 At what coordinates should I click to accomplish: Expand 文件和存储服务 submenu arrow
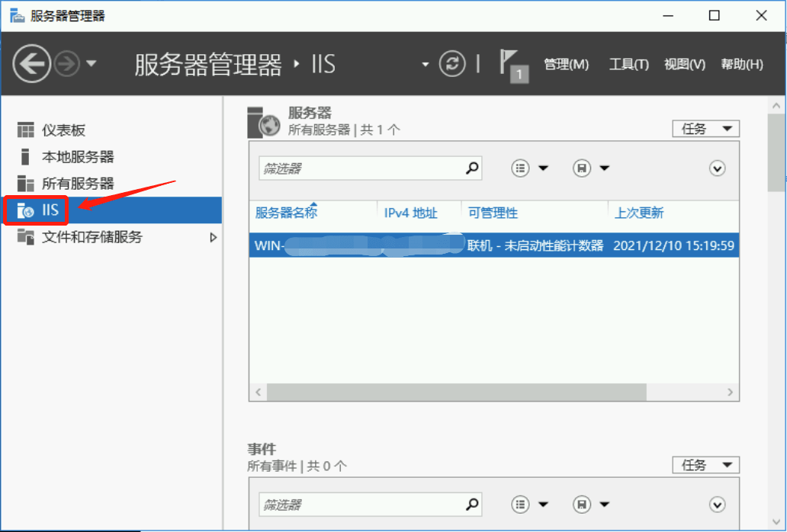pos(213,237)
